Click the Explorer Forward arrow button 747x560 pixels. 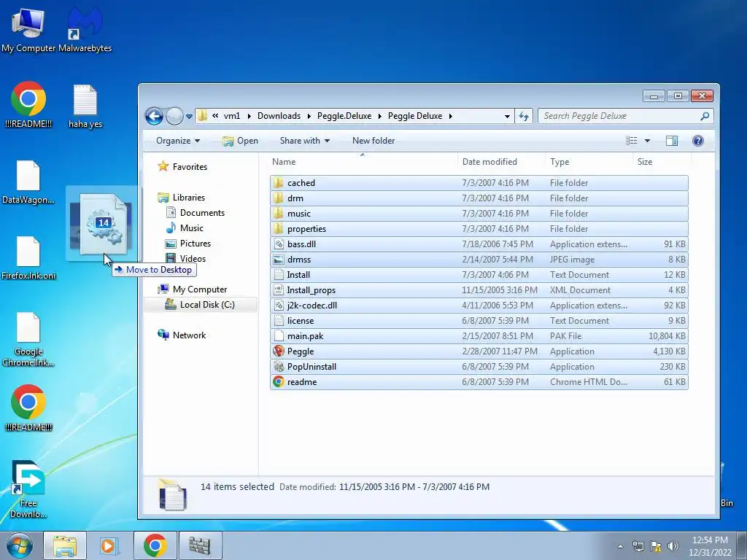tap(174, 116)
